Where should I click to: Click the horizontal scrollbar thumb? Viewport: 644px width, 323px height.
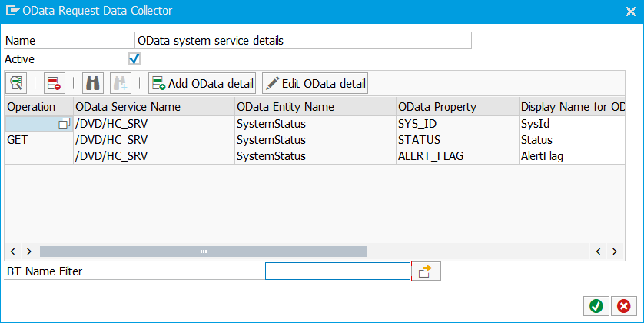click(204, 251)
